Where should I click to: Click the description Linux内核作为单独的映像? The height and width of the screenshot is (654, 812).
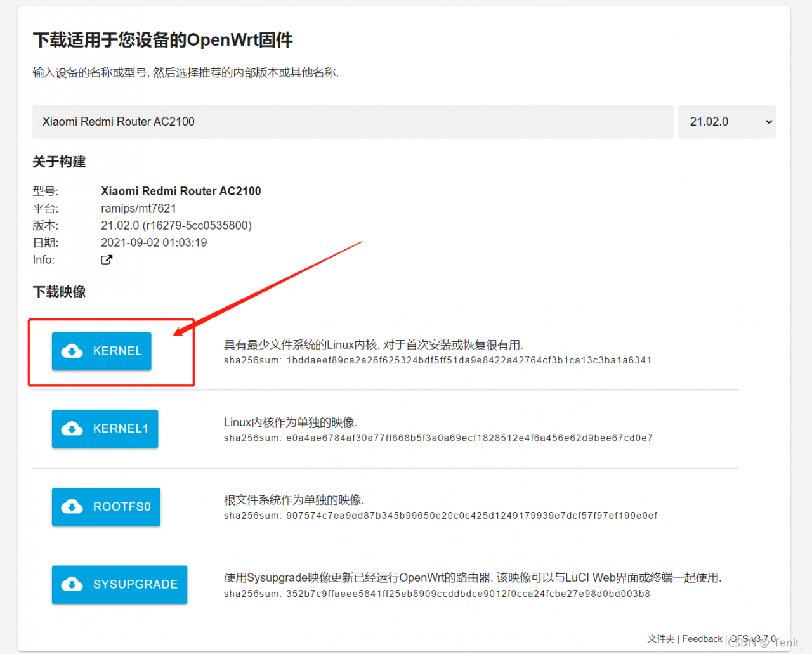coord(291,422)
